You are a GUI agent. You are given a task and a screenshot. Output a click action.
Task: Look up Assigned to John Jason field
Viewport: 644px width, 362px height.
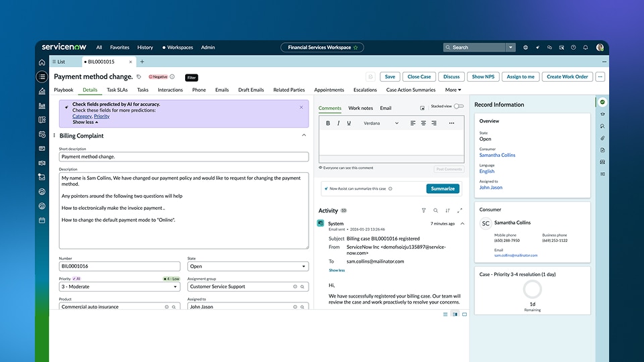(x=303, y=307)
